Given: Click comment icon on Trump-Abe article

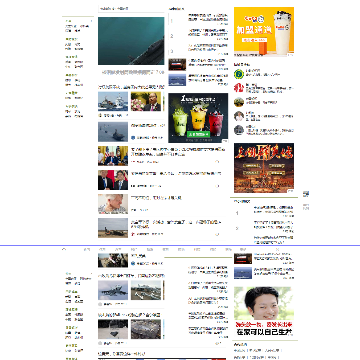Looking at the screenshot, I should coord(217,186).
